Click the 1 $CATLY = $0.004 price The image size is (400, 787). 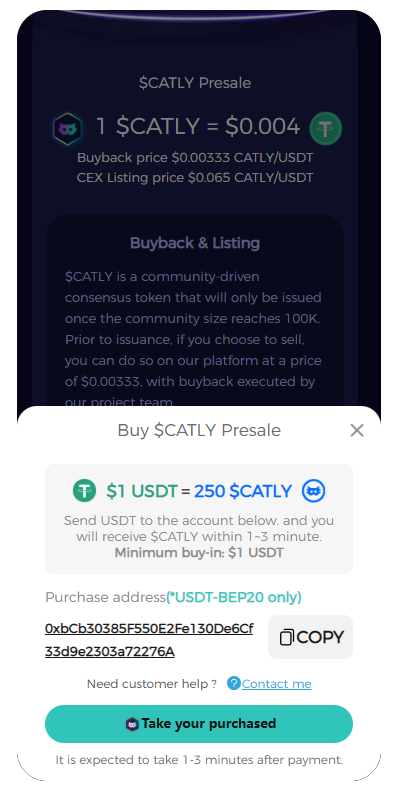coord(198,126)
